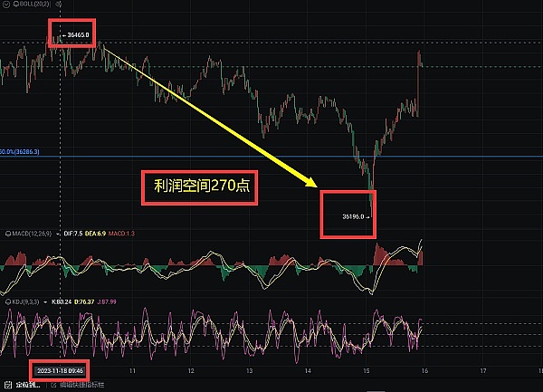Click the 15 date mark on time axis
The height and width of the screenshot is (392, 543).
367,371
